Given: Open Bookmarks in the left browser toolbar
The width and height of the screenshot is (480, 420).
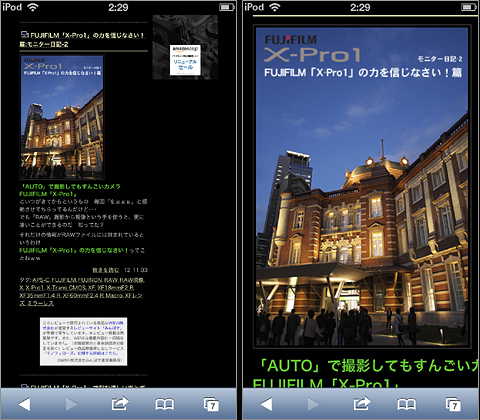Looking at the screenshot, I should click(x=165, y=404).
